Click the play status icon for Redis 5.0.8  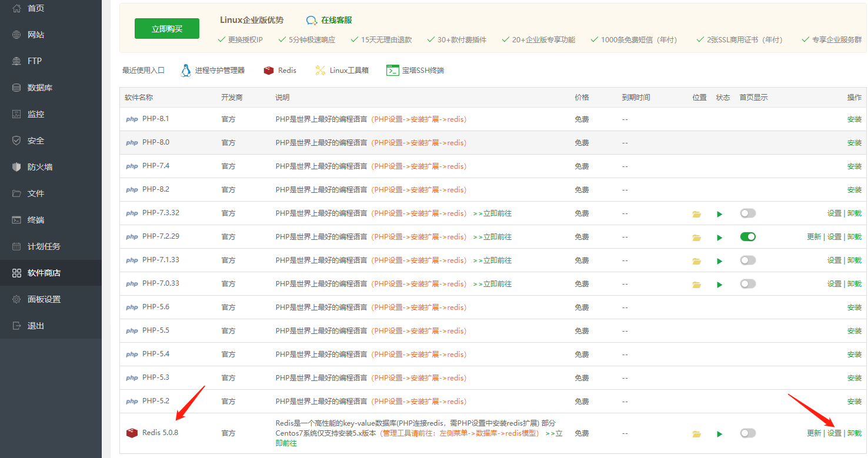point(719,434)
